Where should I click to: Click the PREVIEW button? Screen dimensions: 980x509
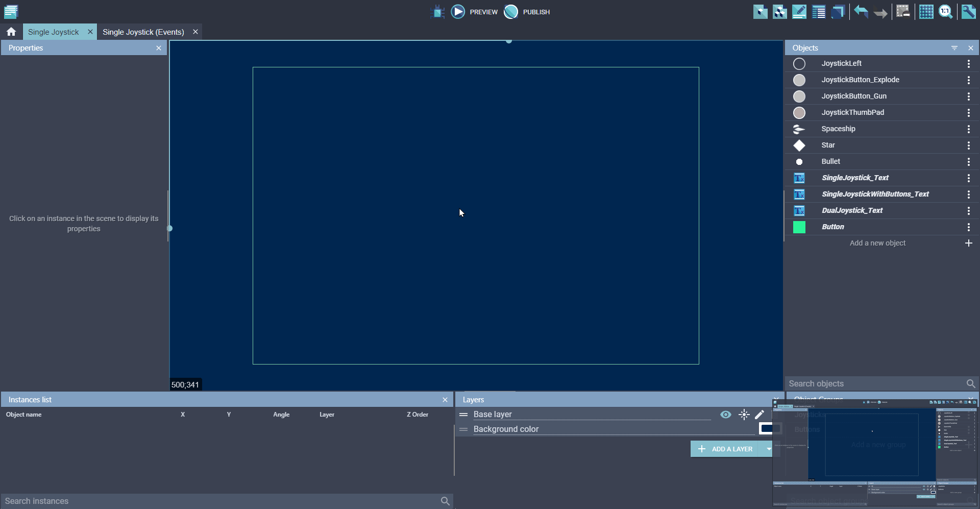475,12
